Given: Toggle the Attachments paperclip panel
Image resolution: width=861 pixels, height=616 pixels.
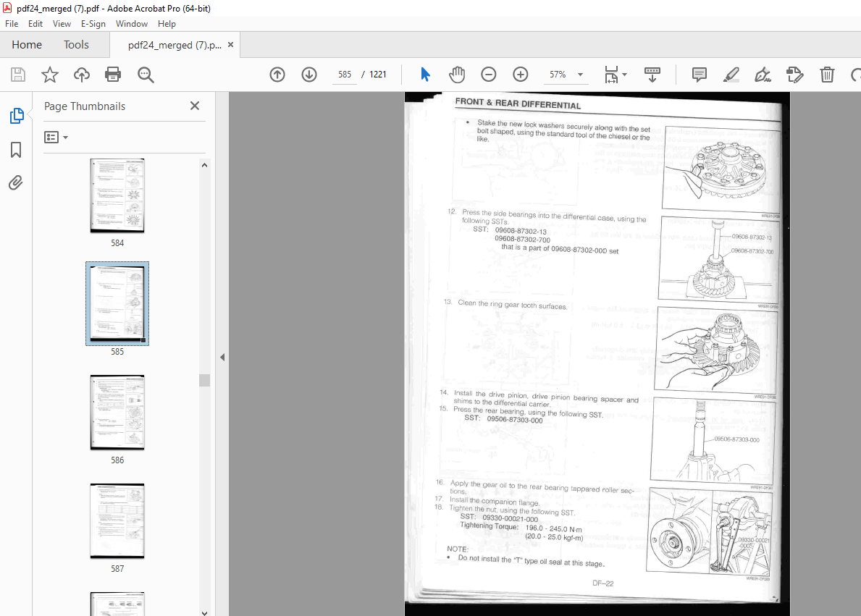Looking at the screenshot, I should click(x=16, y=183).
